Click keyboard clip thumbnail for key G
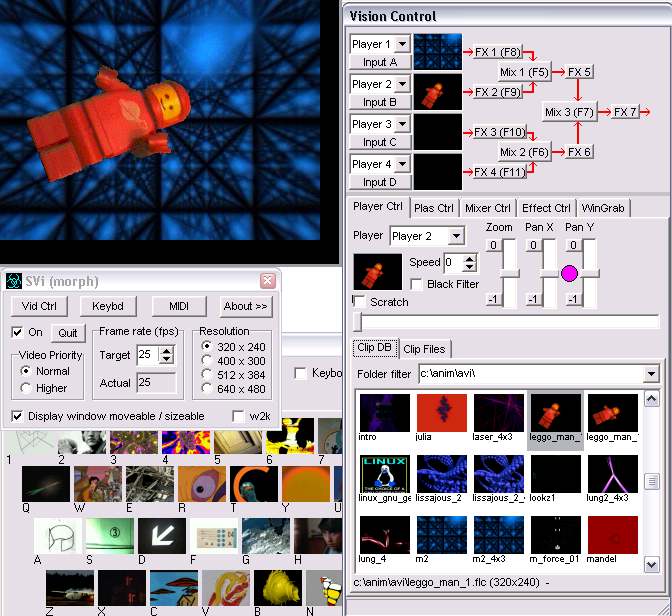 (266, 536)
